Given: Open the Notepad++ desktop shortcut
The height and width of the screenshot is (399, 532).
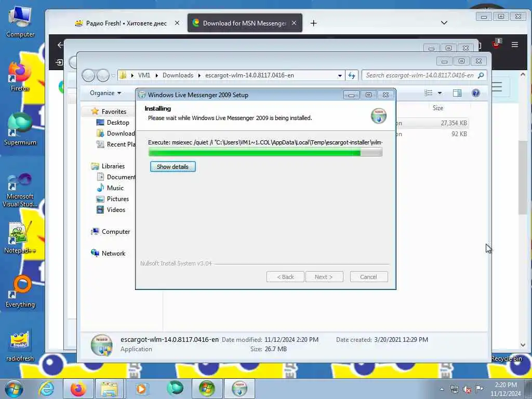Looking at the screenshot, I should pyautogui.click(x=20, y=237).
